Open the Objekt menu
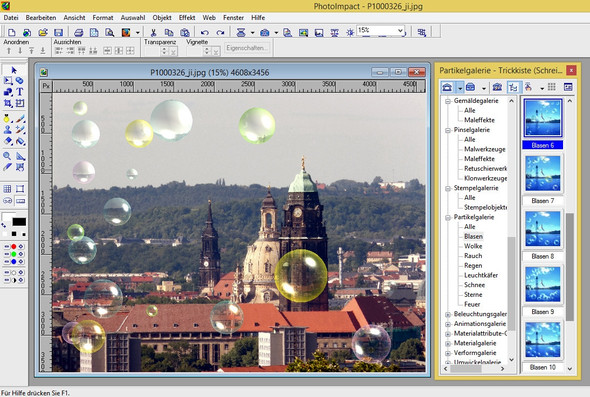Image resolution: width=590 pixels, height=397 pixels. (x=162, y=18)
